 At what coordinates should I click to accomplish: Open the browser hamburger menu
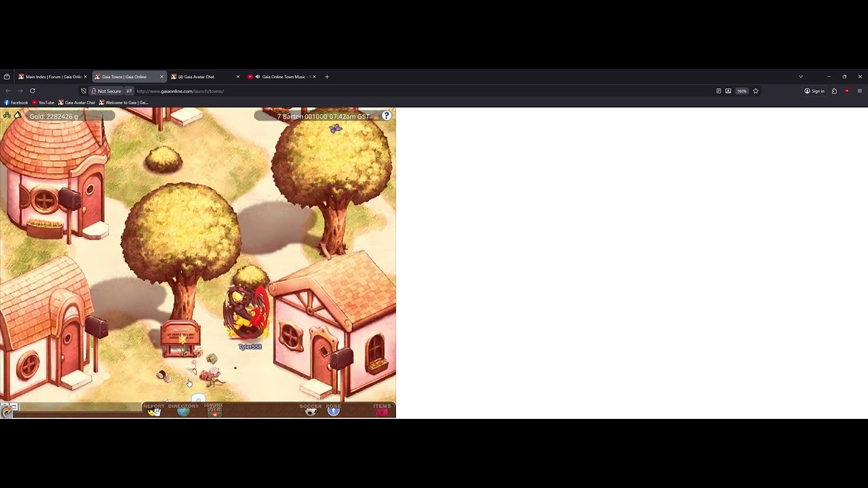[x=860, y=91]
